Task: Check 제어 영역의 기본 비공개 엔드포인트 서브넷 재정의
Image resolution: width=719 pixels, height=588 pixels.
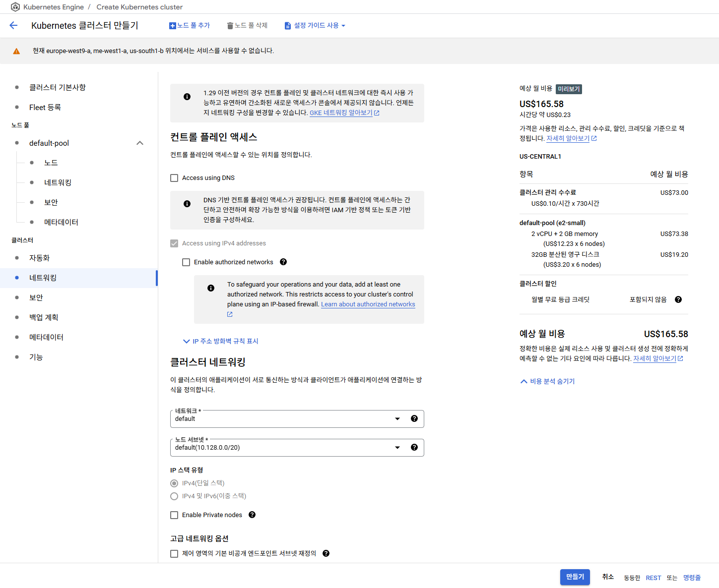Action: click(174, 554)
